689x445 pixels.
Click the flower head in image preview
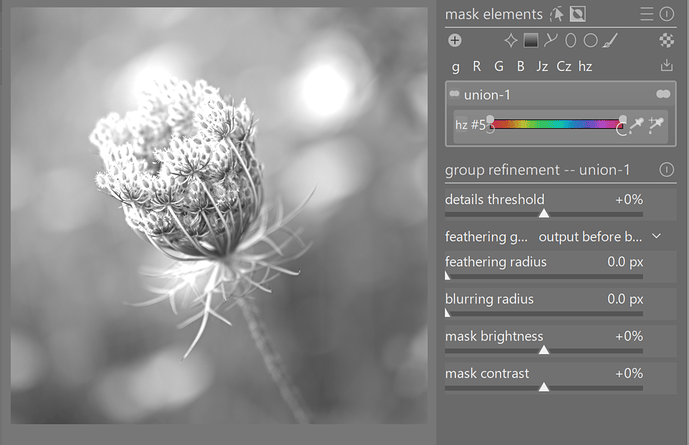click(x=178, y=167)
